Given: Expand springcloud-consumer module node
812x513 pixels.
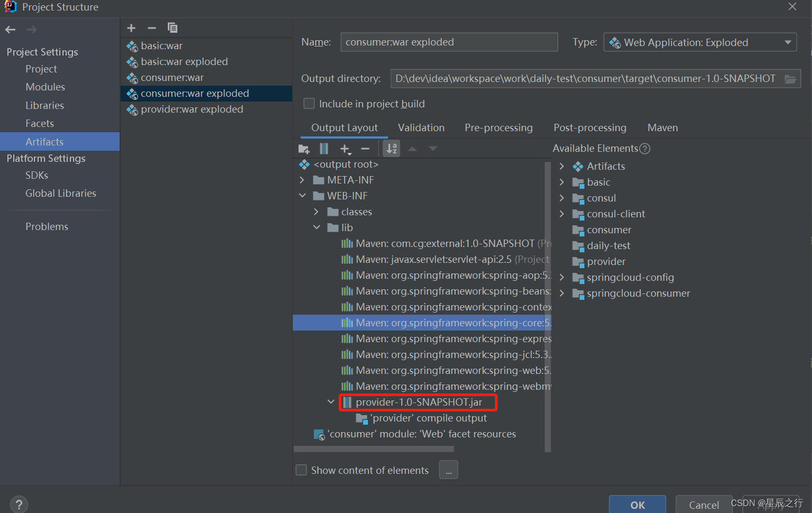Looking at the screenshot, I should pyautogui.click(x=562, y=294).
